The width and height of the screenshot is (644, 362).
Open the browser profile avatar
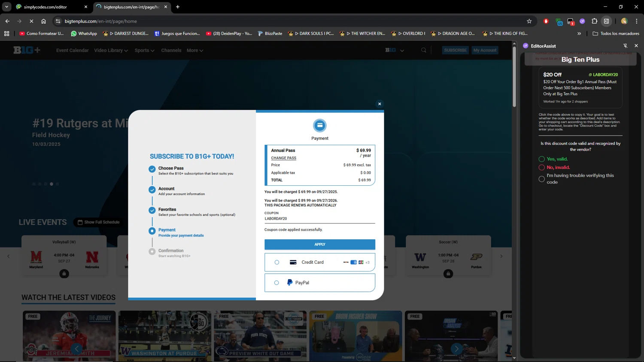click(x=624, y=21)
